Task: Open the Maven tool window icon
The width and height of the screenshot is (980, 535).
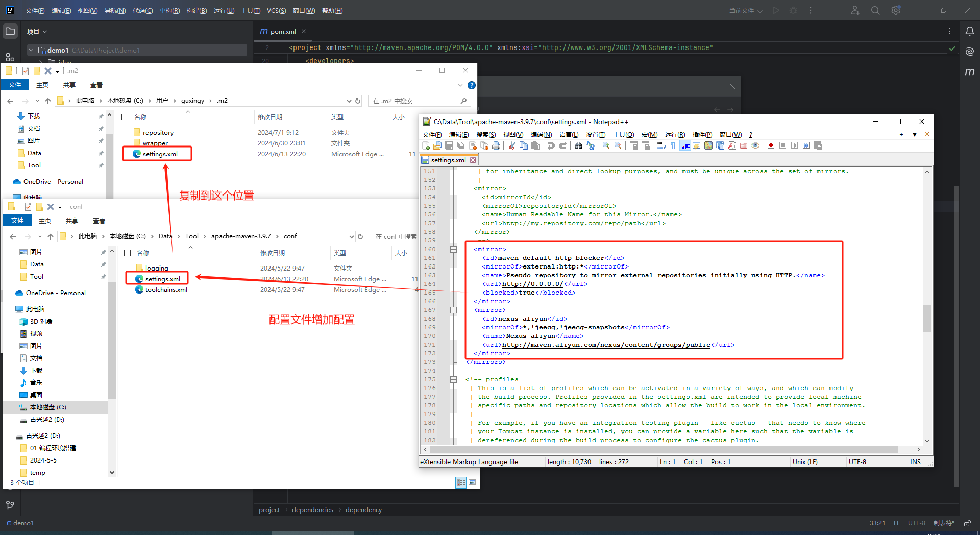Action: (970, 72)
